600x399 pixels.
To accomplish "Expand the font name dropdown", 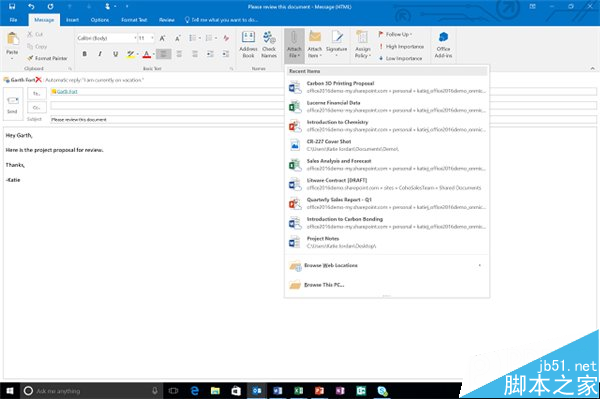I will tap(135, 38).
